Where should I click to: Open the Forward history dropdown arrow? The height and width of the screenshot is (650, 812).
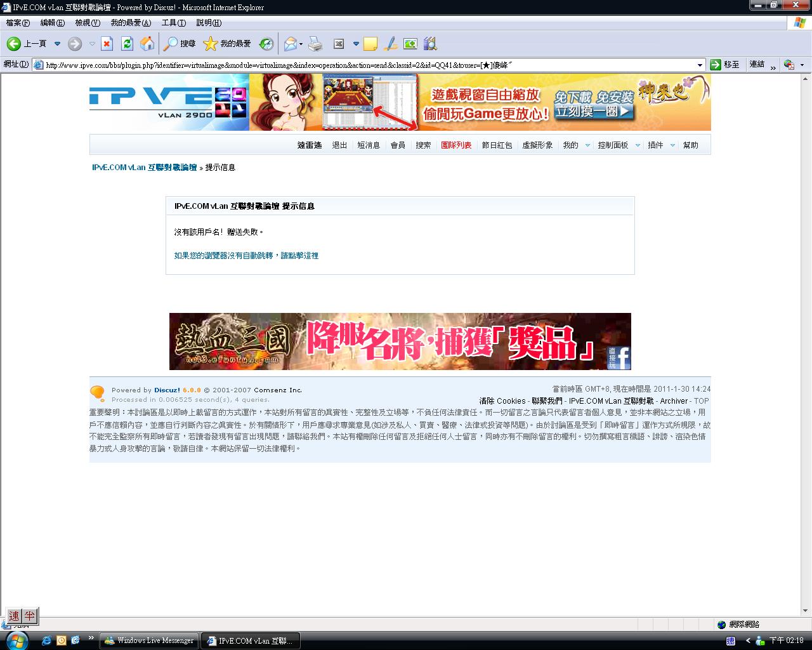[92, 44]
